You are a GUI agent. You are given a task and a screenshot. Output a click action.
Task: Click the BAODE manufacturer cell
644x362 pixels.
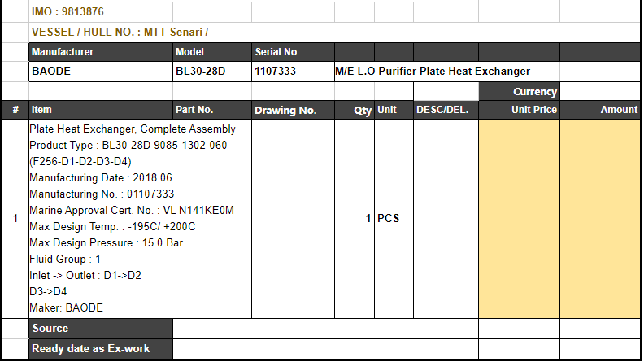point(101,72)
